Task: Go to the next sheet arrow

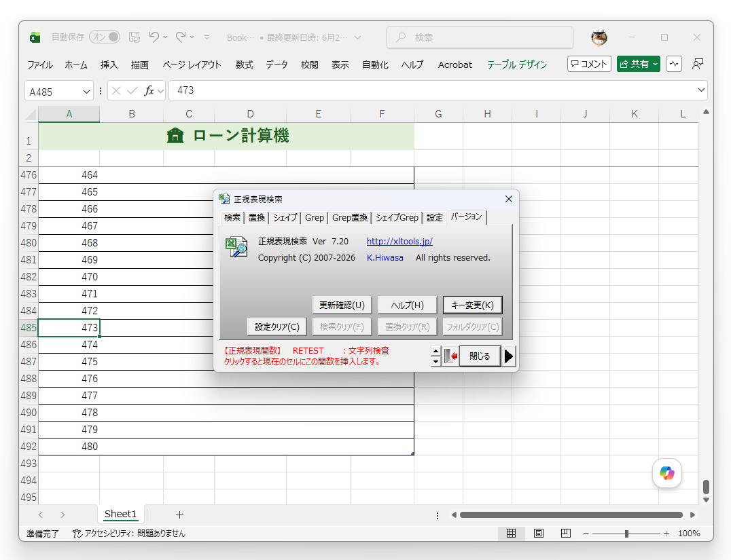Action: [x=63, y=515]
